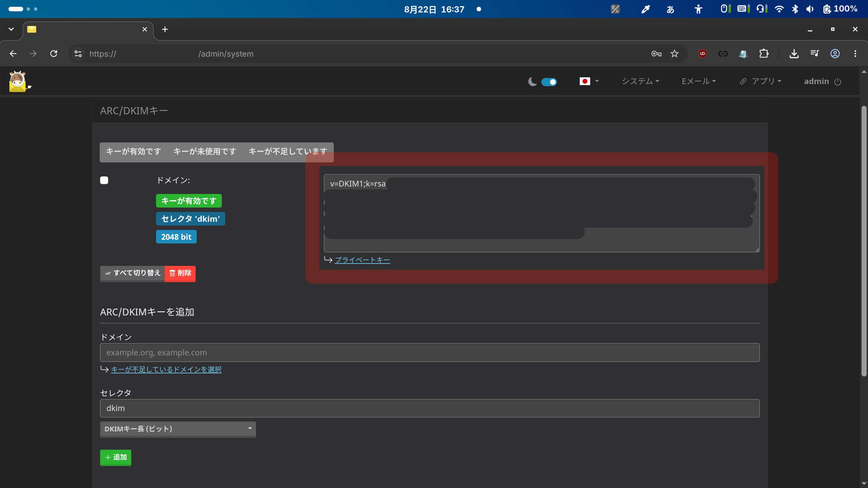Click the すべて切り替え button
The width and height of the screenshot is (868, 488).
132,273
